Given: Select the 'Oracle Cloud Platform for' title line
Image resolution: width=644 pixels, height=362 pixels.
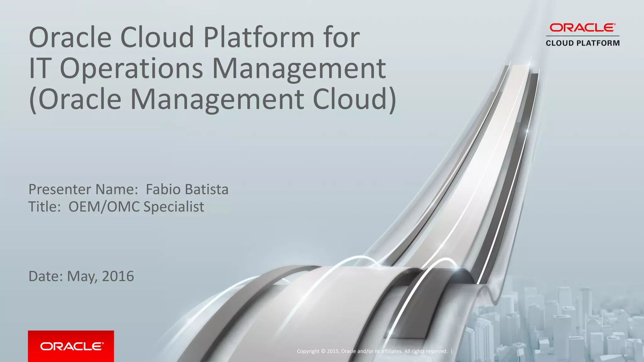Looking at the screenshot, I should [x=194, y=37].
